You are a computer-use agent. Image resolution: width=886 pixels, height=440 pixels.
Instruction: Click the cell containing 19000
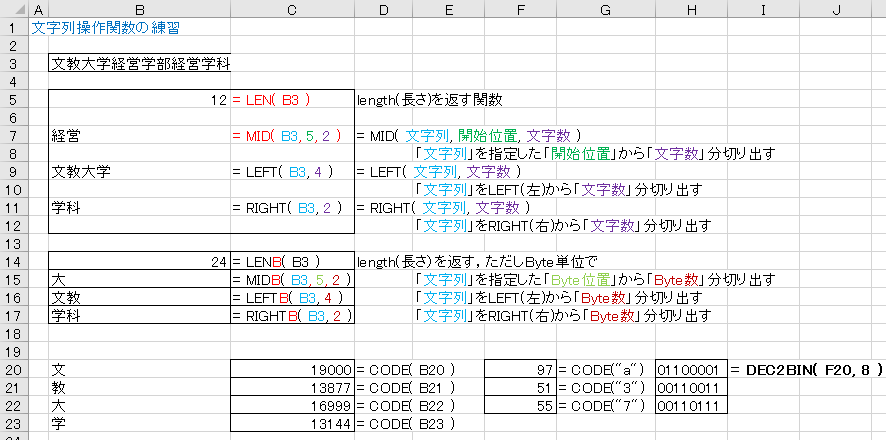click(292, 369)
